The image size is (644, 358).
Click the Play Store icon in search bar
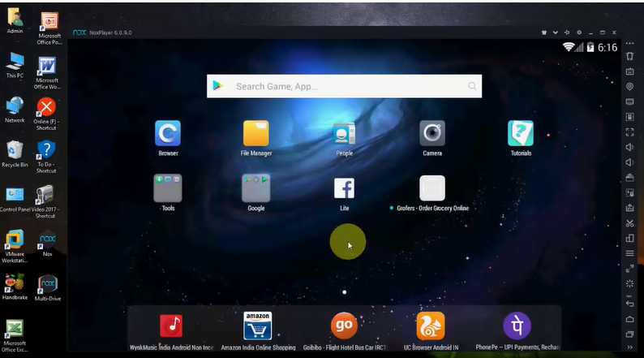(217, 85)
